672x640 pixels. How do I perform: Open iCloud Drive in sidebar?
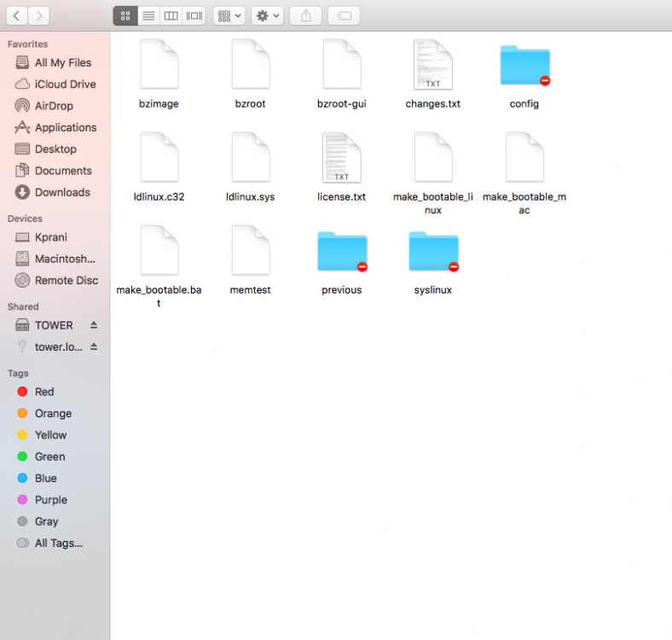click(55, 84)
